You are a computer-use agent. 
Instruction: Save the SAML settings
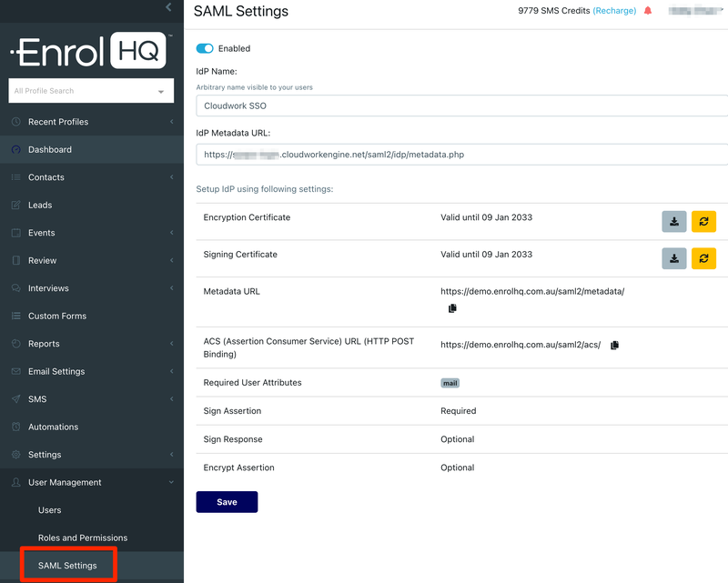click(227, 501)
